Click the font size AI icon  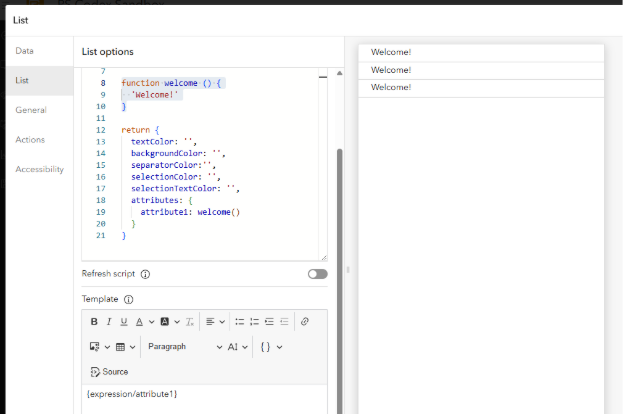(x=232, y=347)
